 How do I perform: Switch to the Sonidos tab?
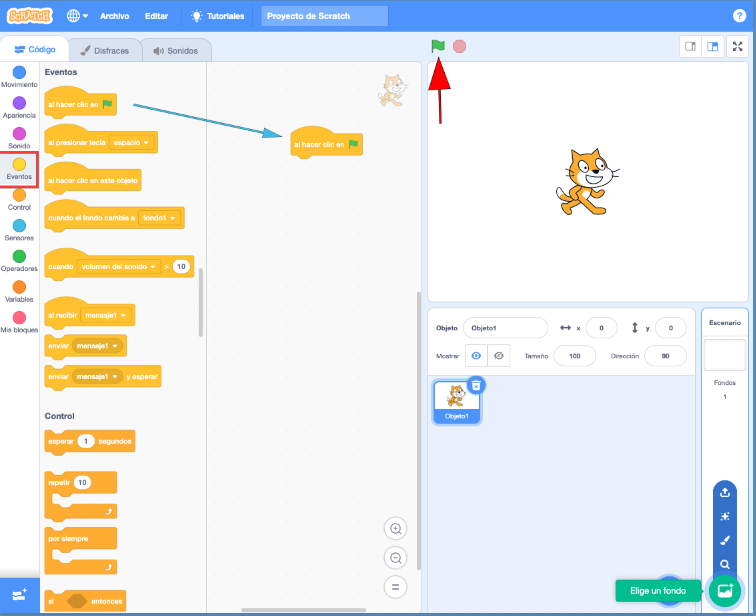(x=176, y=51)
